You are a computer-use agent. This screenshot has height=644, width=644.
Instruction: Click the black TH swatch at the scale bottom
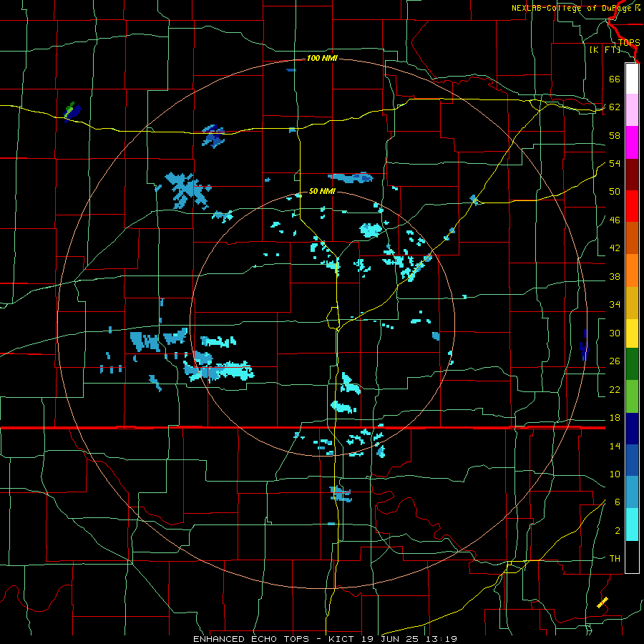632,557
